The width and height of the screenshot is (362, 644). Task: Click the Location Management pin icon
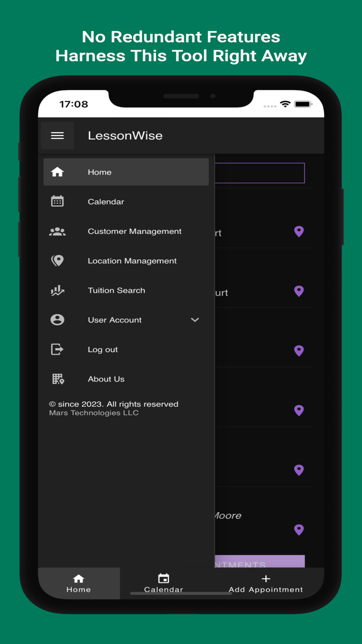[x=57, y=260]
